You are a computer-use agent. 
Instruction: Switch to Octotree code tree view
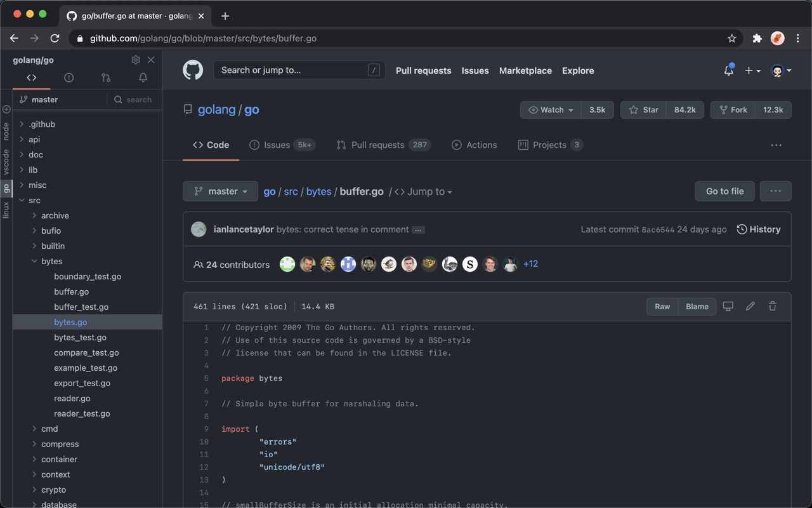[31, 77]
